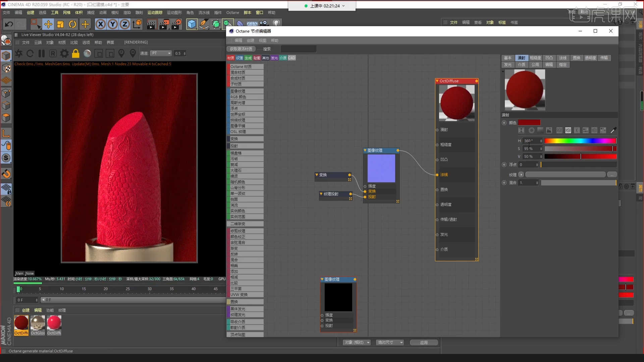Select the Scale tool icon

(x=60, y=24)
